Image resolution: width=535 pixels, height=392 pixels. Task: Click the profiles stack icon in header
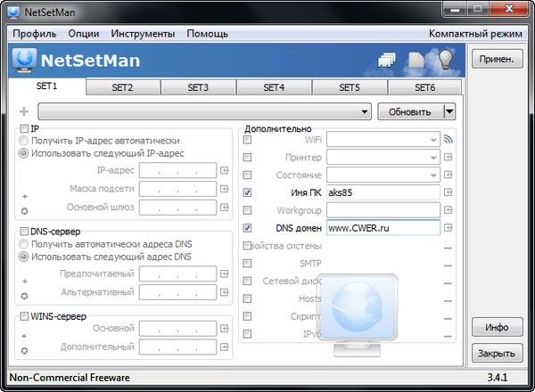coord(387,61)
